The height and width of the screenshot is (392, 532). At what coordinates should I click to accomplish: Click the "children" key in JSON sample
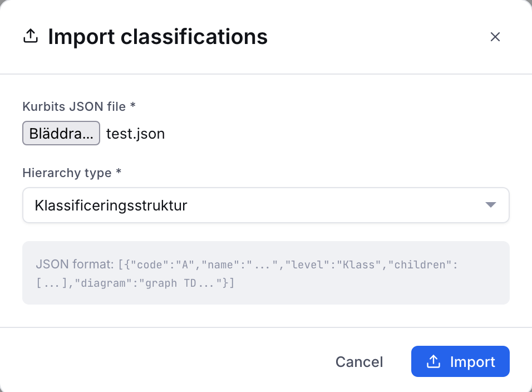coord(420,264)
